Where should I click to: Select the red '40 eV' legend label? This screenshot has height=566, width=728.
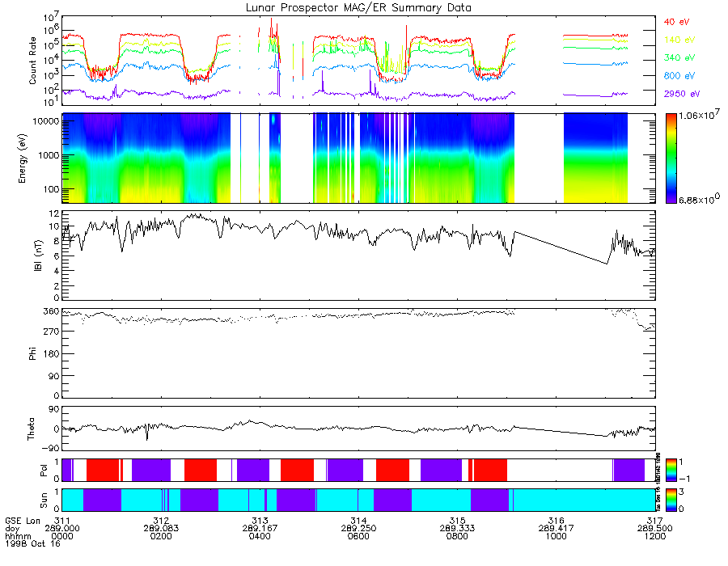[676, 22]
